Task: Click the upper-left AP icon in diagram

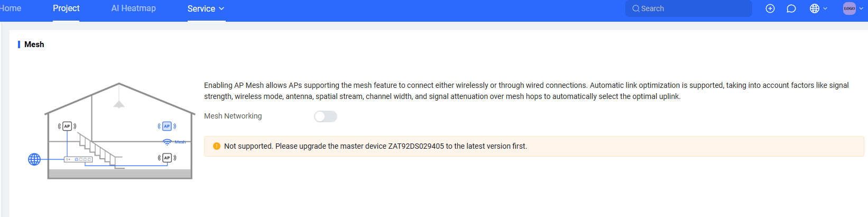Action: pyautogui.click(x=67, y=126)
